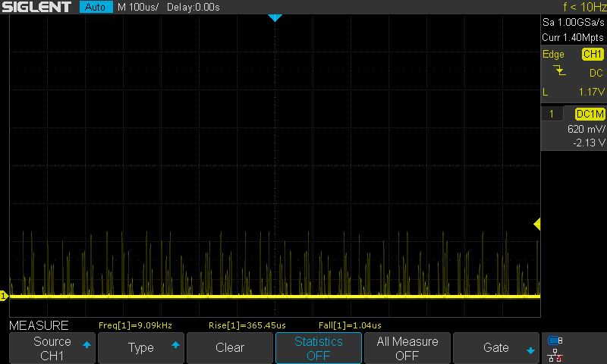
Task: Click the CH1 trigger source badge
Action: tap(593, 54)
